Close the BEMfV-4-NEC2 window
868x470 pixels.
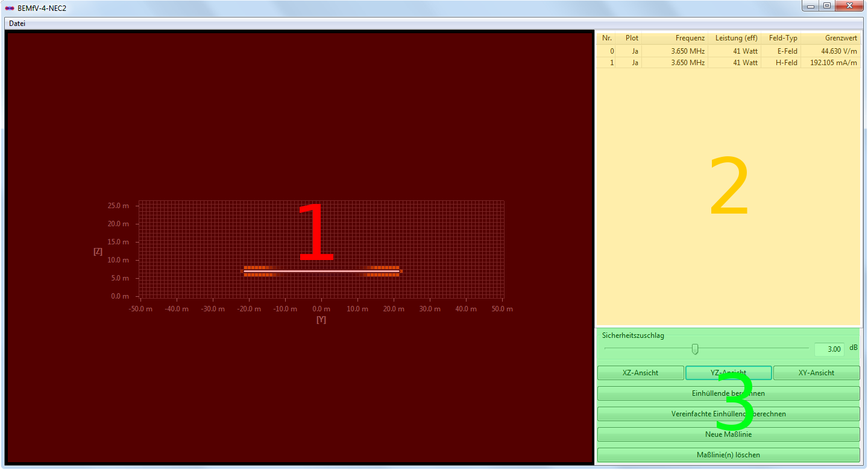[849, 6]
